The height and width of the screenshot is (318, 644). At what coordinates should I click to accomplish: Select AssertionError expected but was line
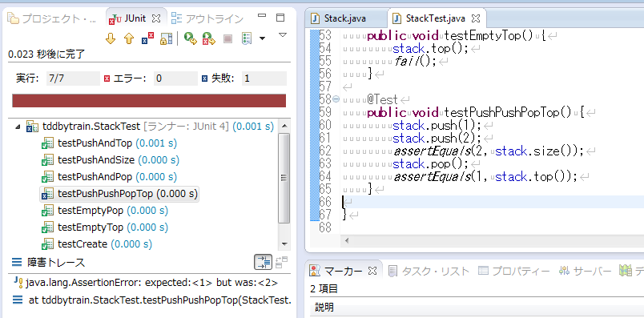(x=146, y=283)
